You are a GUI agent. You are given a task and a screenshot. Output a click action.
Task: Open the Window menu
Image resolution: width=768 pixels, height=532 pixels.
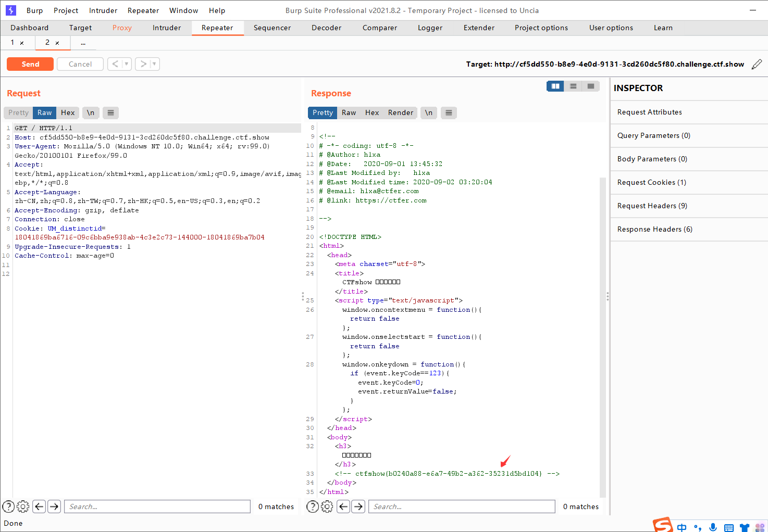pyautogui.click(x=184, y=10)
